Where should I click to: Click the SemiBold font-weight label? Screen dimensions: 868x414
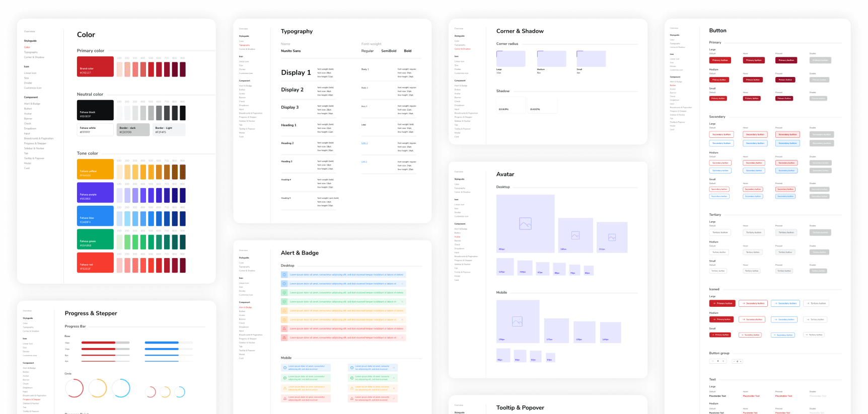(389, 51)
